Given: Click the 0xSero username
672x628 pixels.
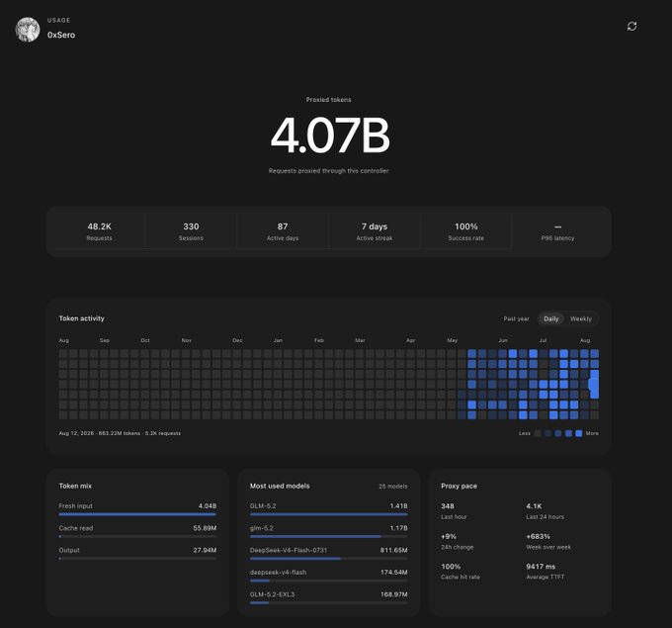Looking at the screenshot, I should (61, 36).
